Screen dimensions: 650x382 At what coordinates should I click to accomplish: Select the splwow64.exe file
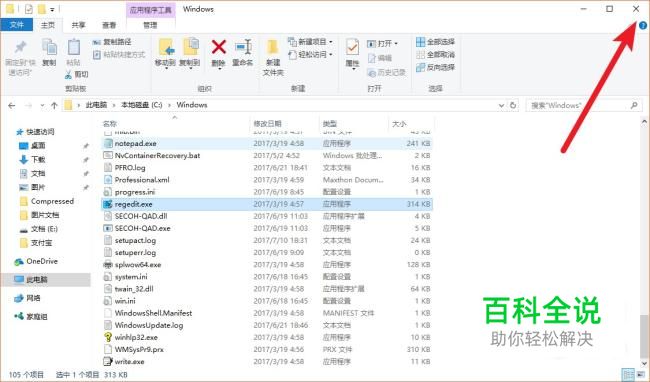point(267,264)
